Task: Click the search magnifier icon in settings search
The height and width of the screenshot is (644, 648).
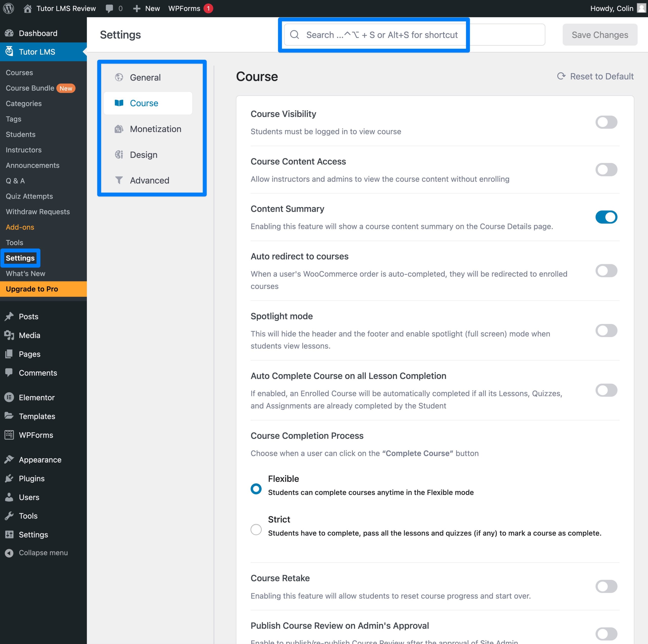Action: 294,34
